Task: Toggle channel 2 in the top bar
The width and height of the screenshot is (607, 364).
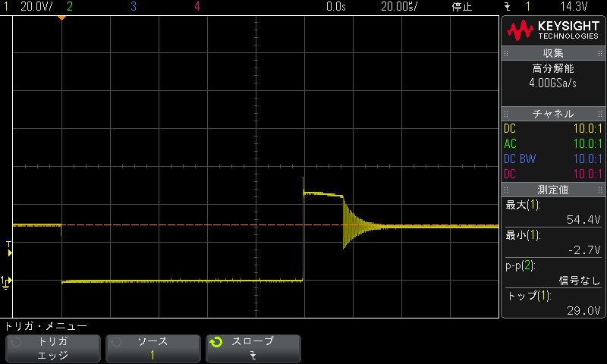Action: 70,6
